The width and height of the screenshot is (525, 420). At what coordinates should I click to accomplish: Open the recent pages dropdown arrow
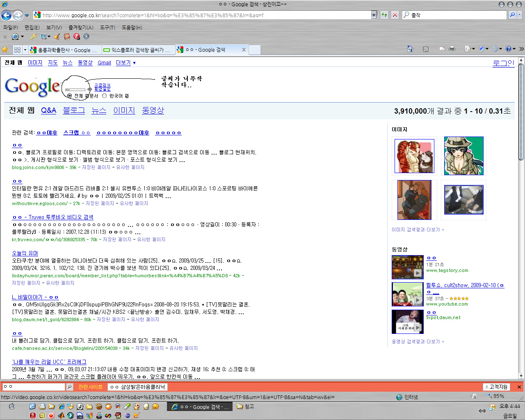(x=27, y=16)
